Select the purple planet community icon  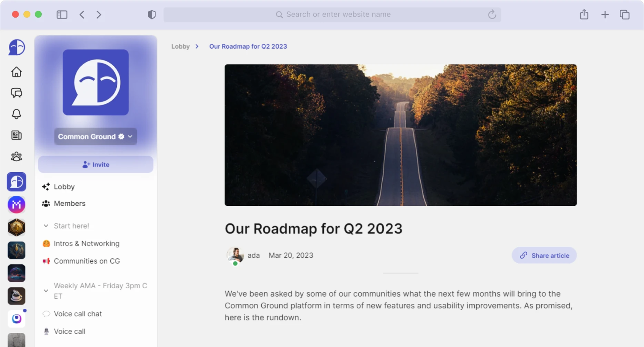click(16, 273)
